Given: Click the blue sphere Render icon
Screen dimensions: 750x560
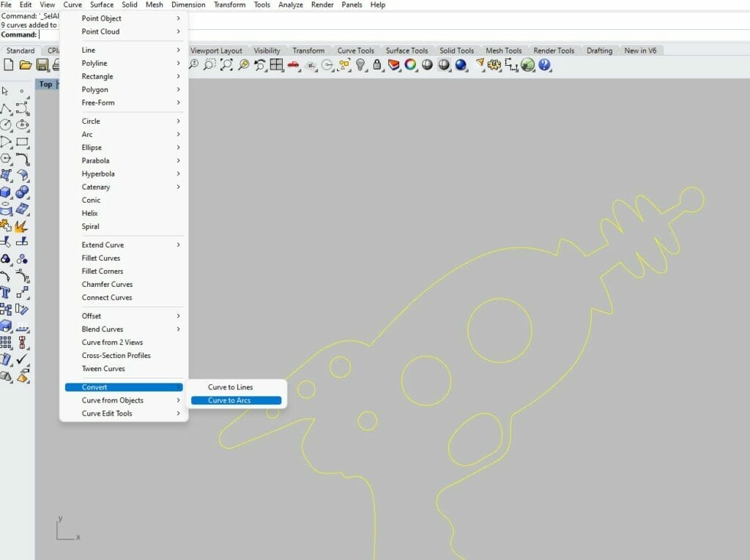Looking at the screenshot, I should tap(461, 64).
